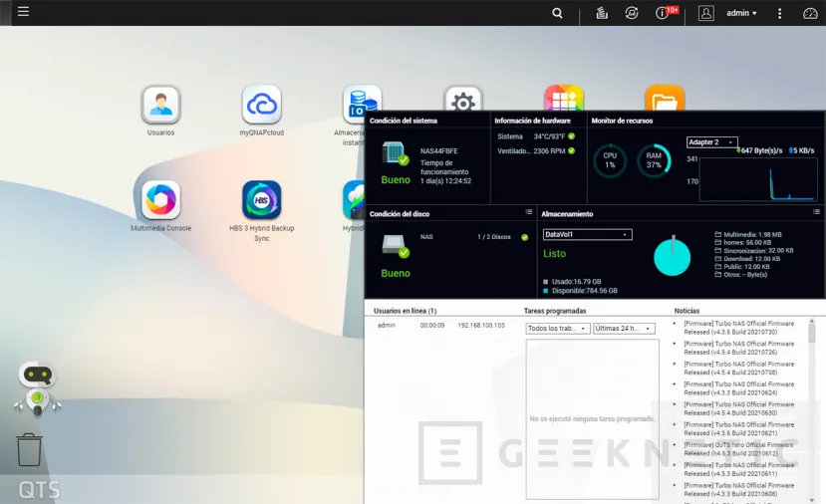
Task: Click the admin user avatar icon
Action: point(705,13)
